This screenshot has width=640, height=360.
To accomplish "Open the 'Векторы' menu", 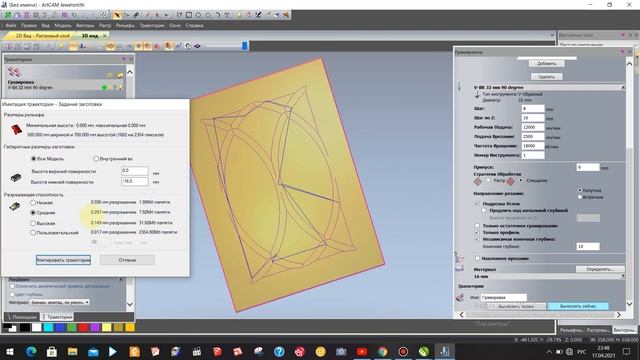I will pyautogui.click(x=85, y=25).
